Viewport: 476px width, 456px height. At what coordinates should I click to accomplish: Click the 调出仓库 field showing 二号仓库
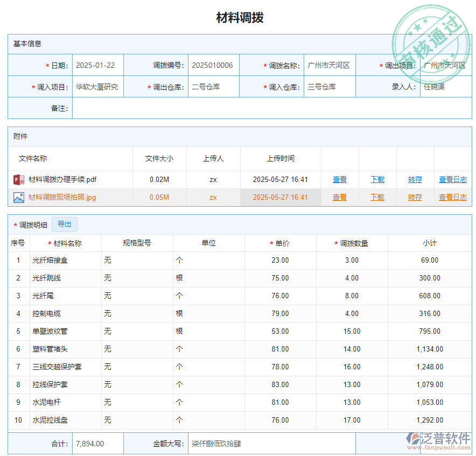coord(213,86)
